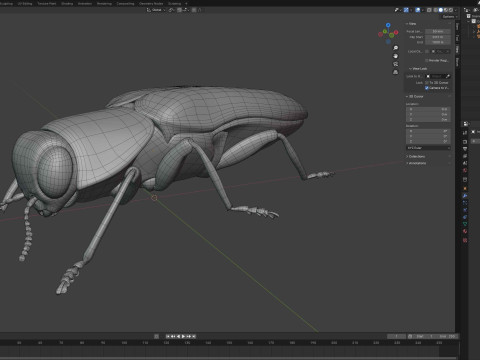Click the current frame number field
This screenshot has height=360, width=480.
click(x=397, y=336)
